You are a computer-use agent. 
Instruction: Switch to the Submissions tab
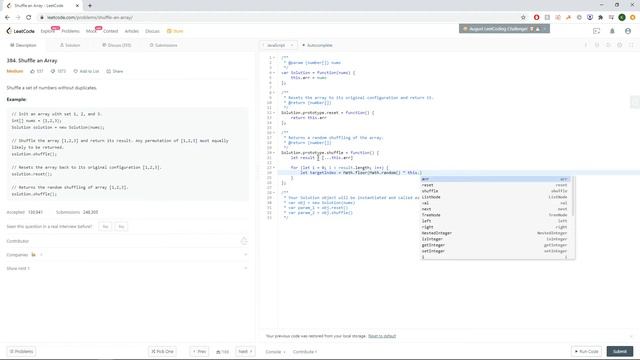(163, 45)
